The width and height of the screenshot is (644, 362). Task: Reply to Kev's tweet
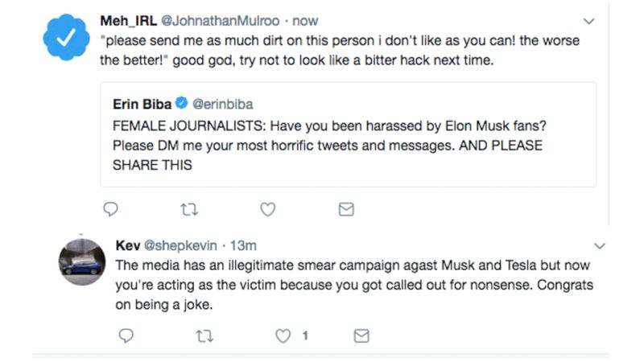click(x=125, y=335)
